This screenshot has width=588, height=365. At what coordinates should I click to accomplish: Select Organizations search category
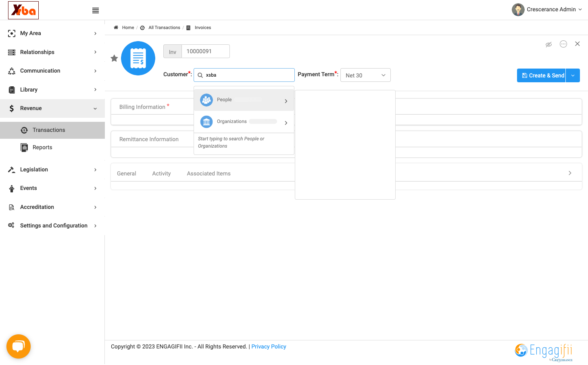244,122
